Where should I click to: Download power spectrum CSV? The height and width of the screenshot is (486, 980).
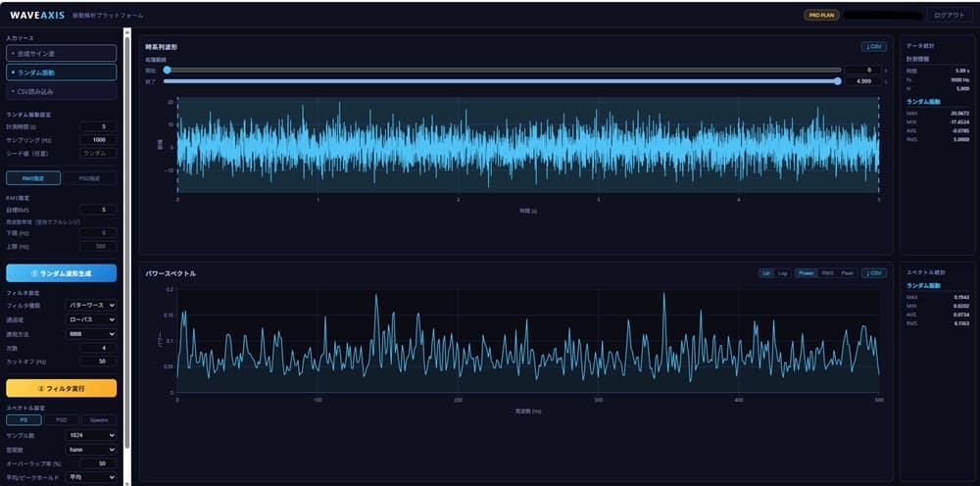click(x=873, y=273)
